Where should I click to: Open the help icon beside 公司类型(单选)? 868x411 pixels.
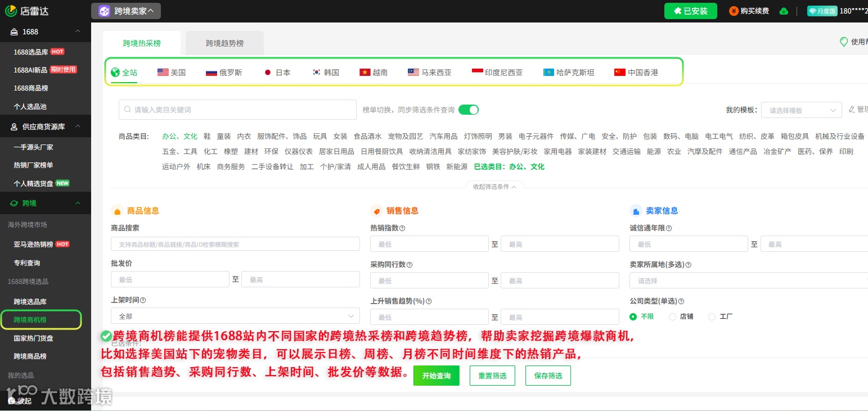click(x=681, y=301)
